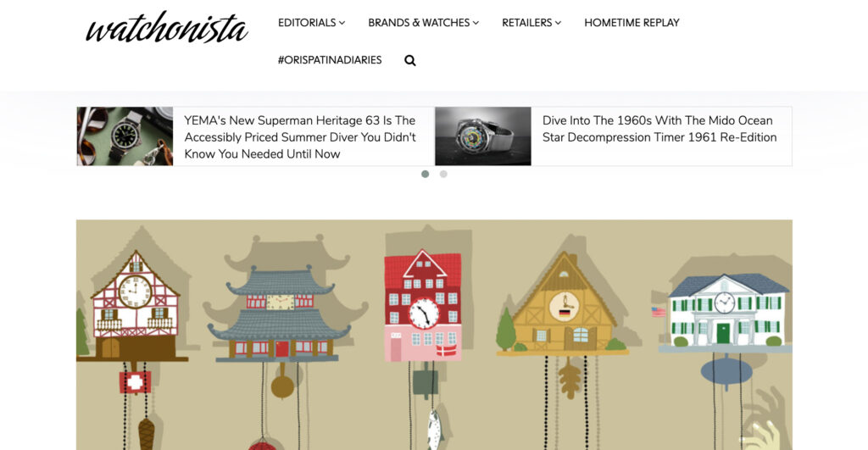Click the fish-shaped pendulum weight
868x450 pixels.
[x=435, y=429]
